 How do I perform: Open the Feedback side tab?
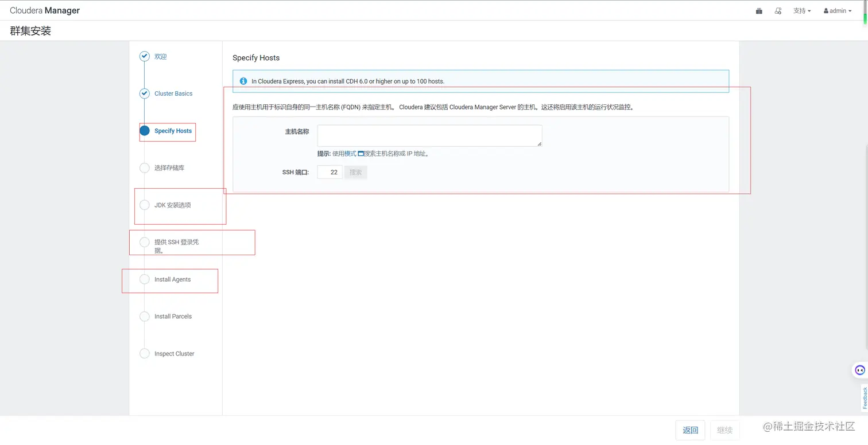pyautogui.click(x=865, y=398)
